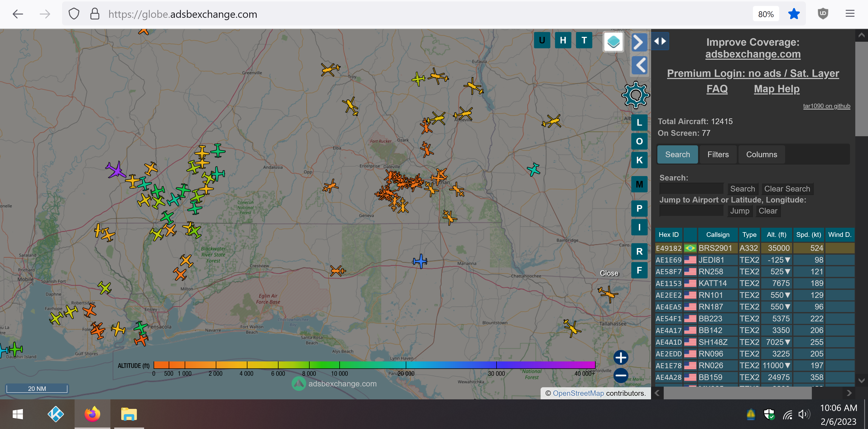Click the F map option button
This screenshot has width=868, height=429.
(x=639, y=270)
